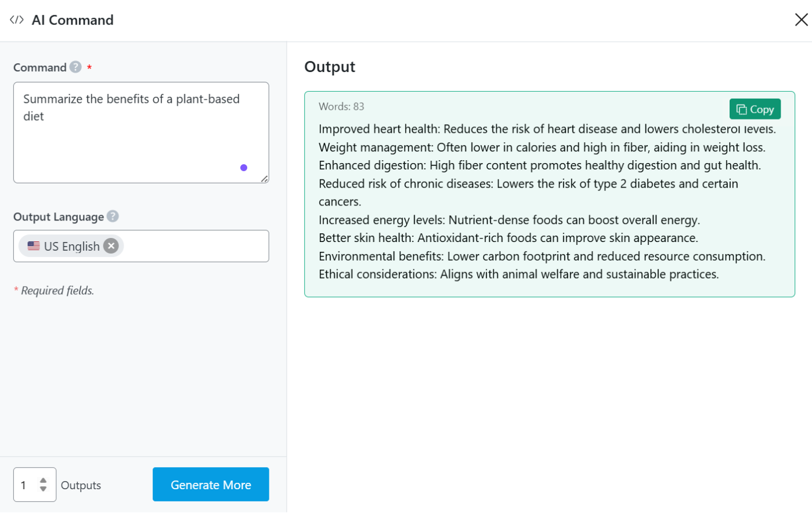Image resolution: width=812 pixels, height=531 pixels.
Task: Copy the generated output text
Action: pyautogui.click(x=755, y=109)
